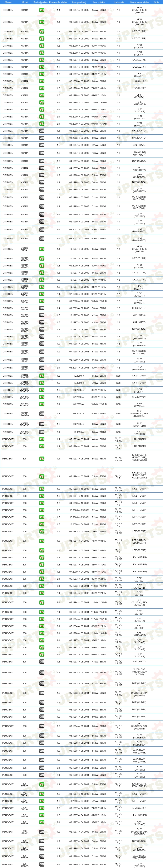Image resolution: width=163 pixels, height=868 pixels.
Task: Click petrol icon in 306 Break 1.4 KFX row
Action: tap(42, 785)
